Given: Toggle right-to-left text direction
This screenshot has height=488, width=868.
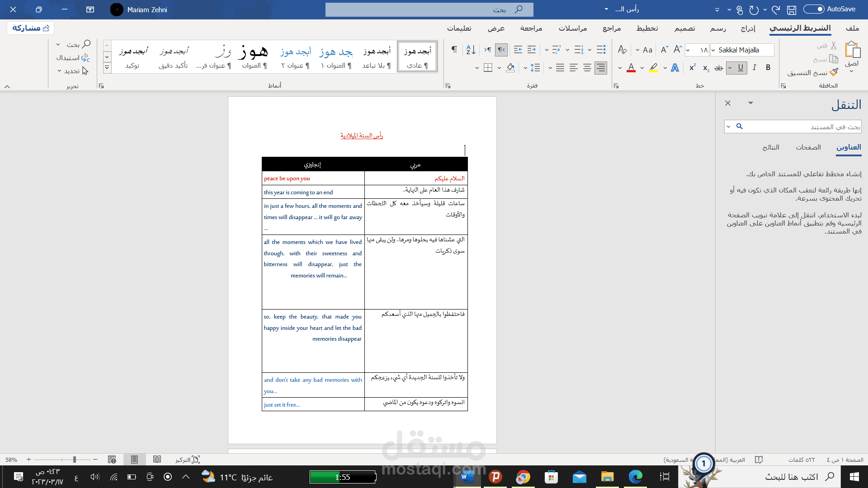Looking at the screenshot, I should coord(501,50).
